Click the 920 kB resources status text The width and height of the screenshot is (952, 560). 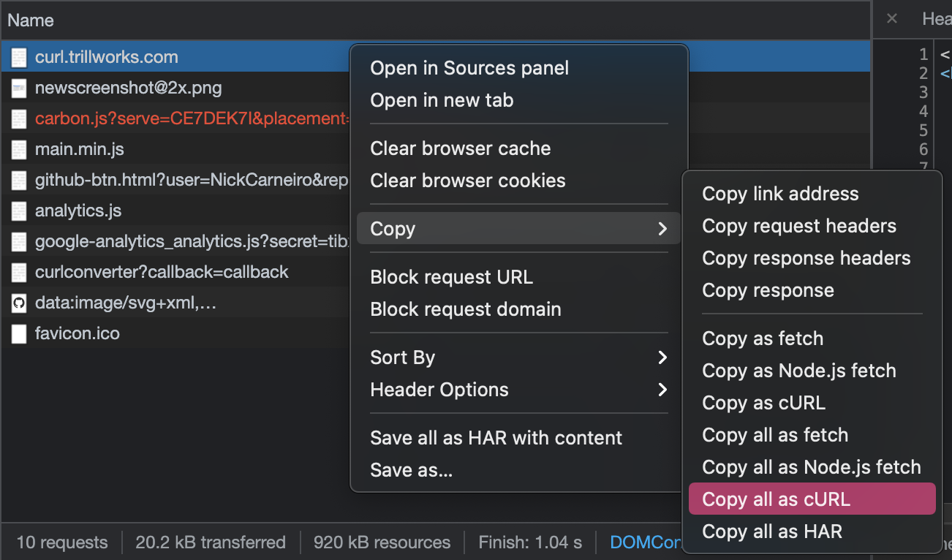click(382, 542)
